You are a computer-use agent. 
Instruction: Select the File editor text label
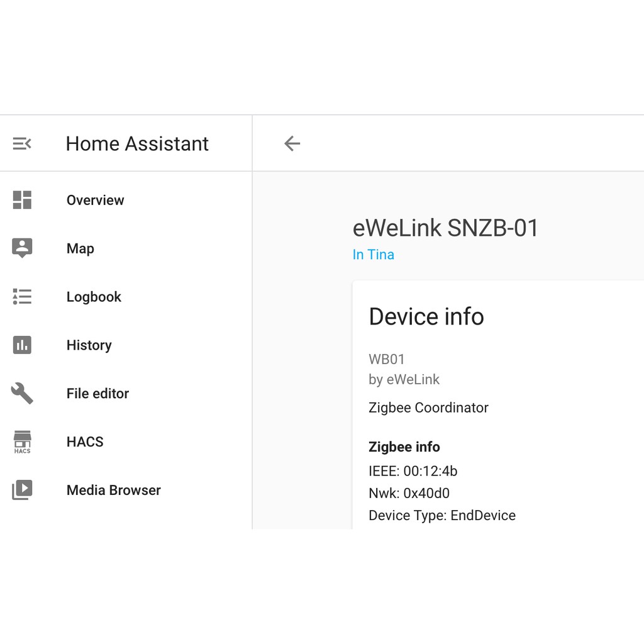[x=97, y=394]
